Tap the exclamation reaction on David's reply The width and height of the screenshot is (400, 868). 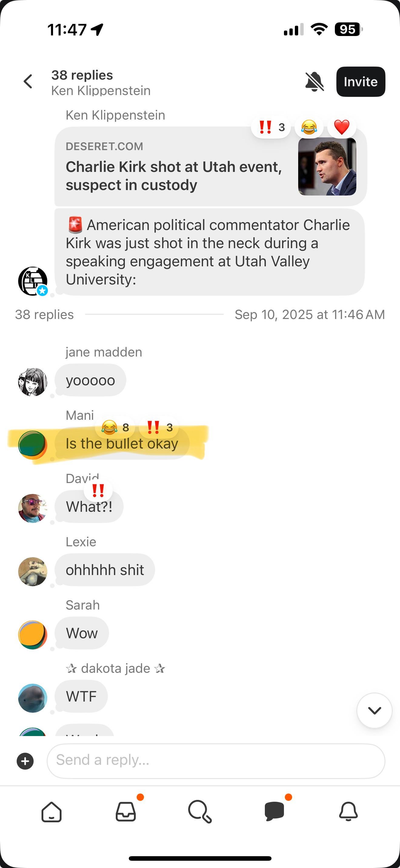98,490
